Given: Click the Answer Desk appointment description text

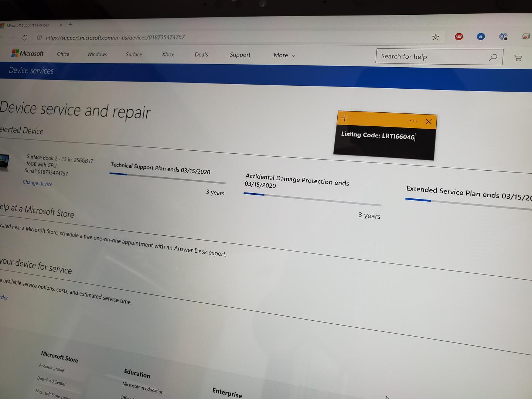Looking at the screenshot, I should (113, 240).
